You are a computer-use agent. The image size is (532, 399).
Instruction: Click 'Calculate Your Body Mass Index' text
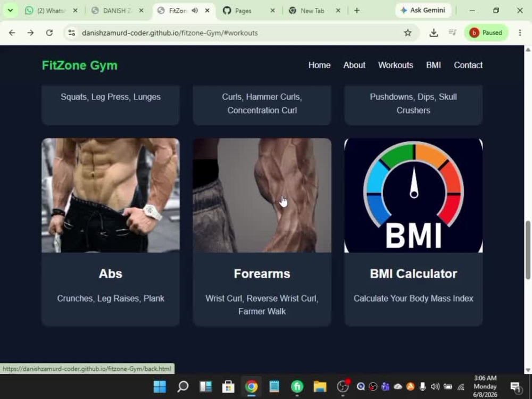tap(413, 298)
